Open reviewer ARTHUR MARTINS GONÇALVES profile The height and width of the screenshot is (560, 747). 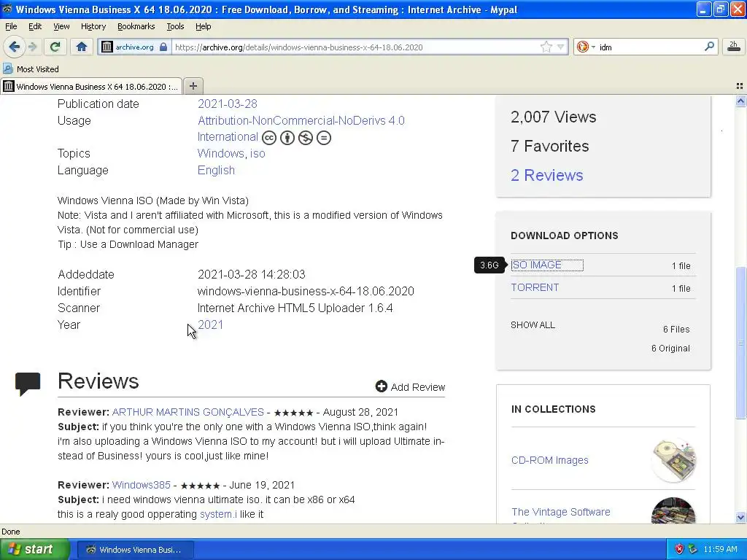(187, 412)
